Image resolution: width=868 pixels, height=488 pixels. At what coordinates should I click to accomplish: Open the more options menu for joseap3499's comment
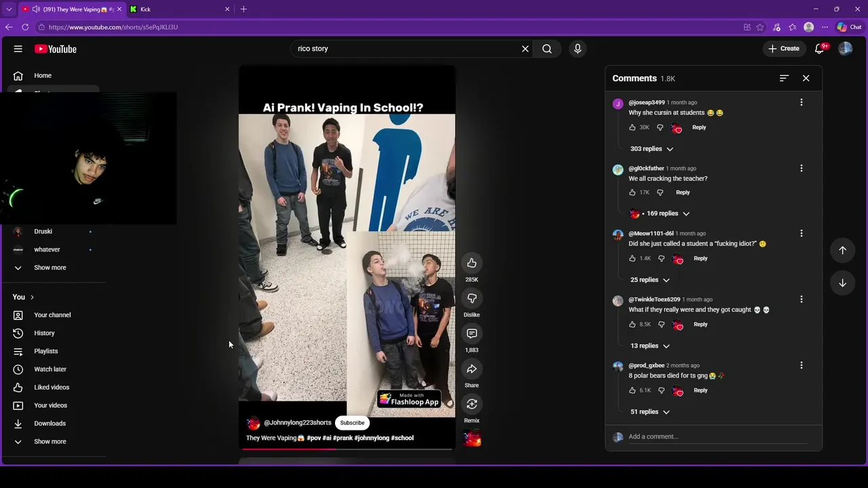tap(802, 102)
